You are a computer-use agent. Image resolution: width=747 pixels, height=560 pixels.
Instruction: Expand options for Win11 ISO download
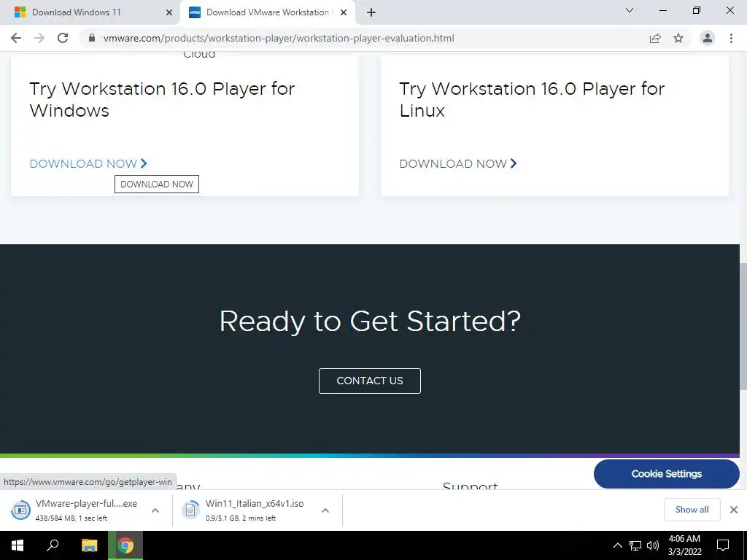325,510
